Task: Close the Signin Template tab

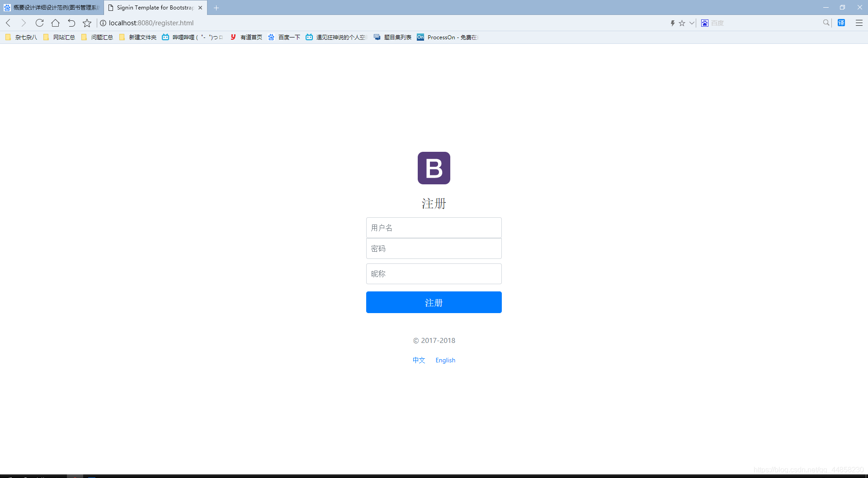Action: [x=200, y=8]
